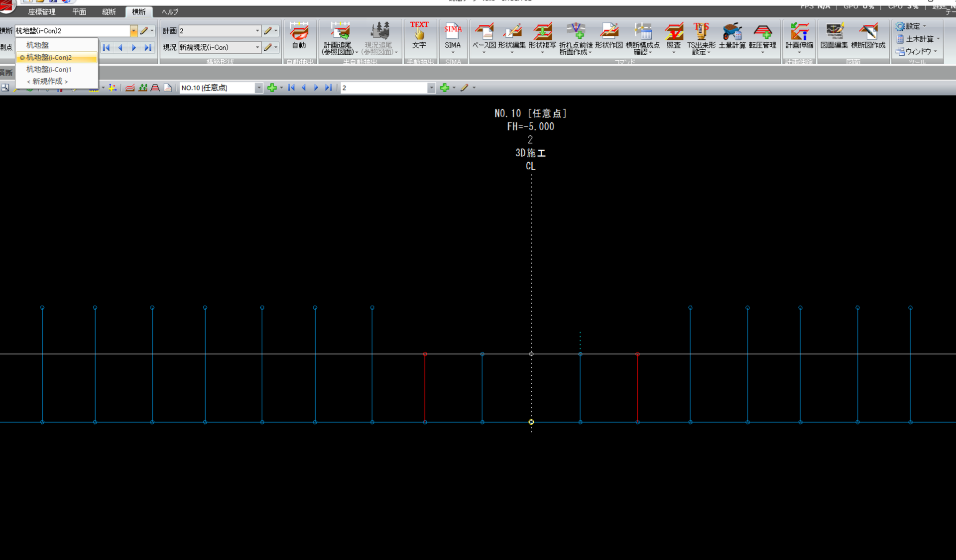
Task: Open 計画追尾(参照図面) tool
Action: pos(340,38)
